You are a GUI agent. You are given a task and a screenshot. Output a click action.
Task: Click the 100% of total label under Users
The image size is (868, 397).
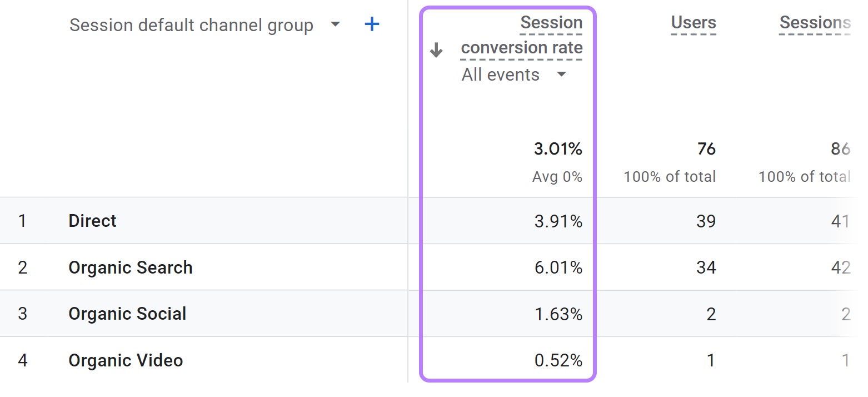coord(669,176)
